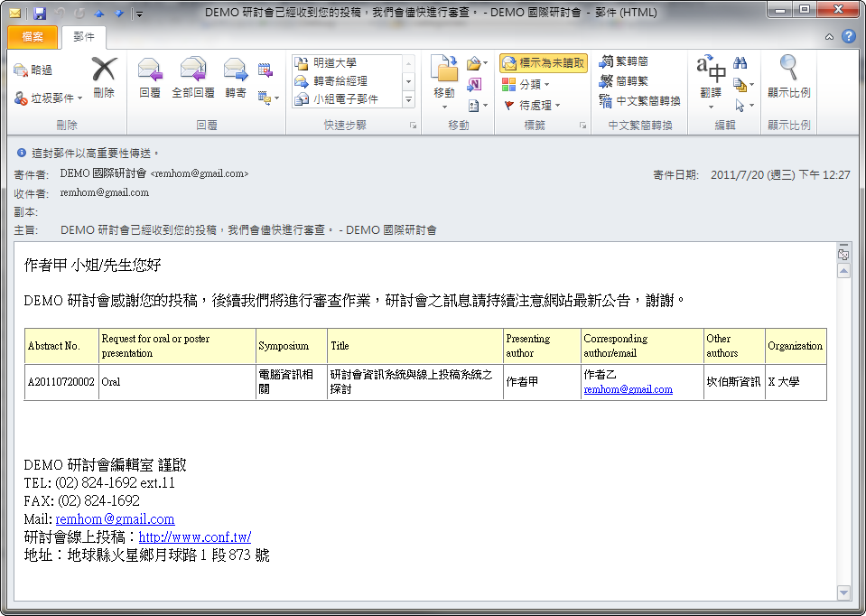Click the Reply All (全部回覆) icon
The height and width of the screenshot is (616, 866).
[192, 70]
